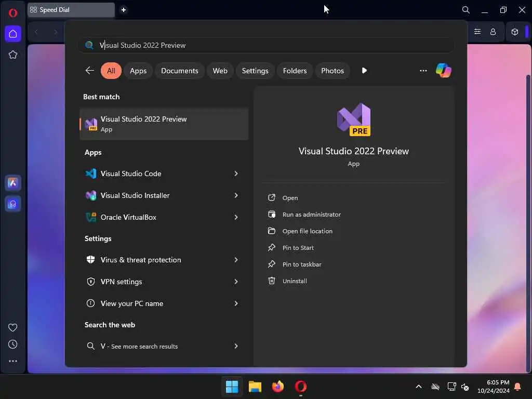The height and width of the screenshot is (399, 532).
Task: Click notification bell in taskbar
Action: coord(518,387)
